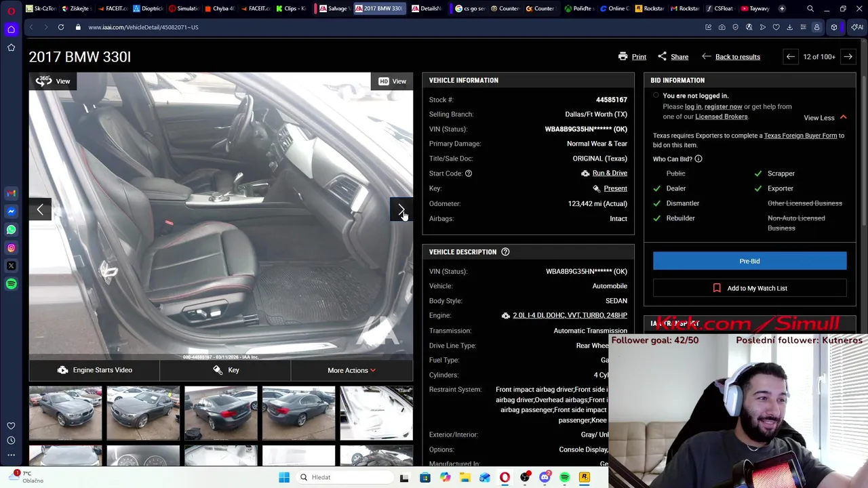Share this vehicle listing
The height and width of the screenshot is (488, 868).
coord(673,57)
